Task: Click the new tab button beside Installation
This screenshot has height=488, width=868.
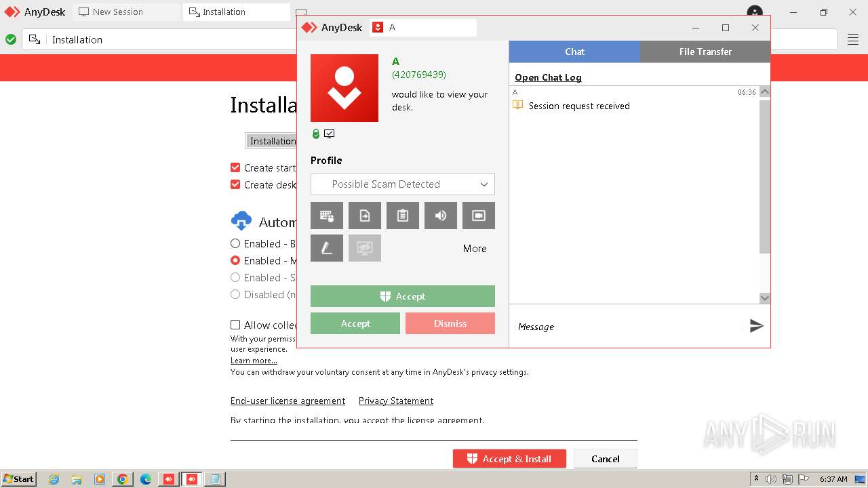Action: pos(301,12)
